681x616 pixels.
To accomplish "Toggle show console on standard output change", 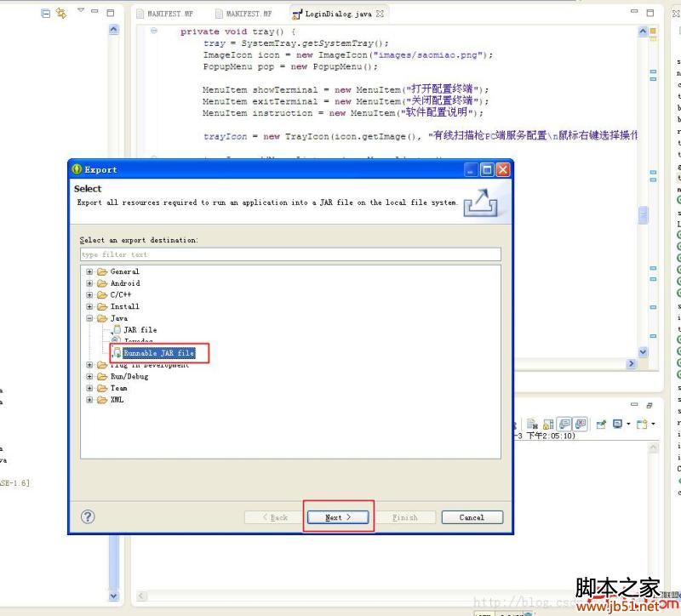I will coord(564,424).
